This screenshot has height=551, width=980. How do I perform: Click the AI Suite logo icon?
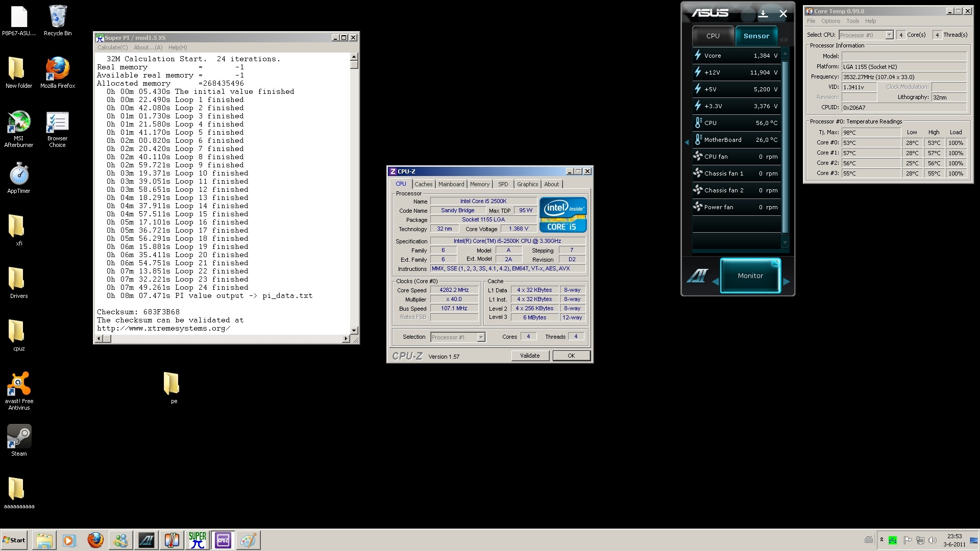point(697,276)
